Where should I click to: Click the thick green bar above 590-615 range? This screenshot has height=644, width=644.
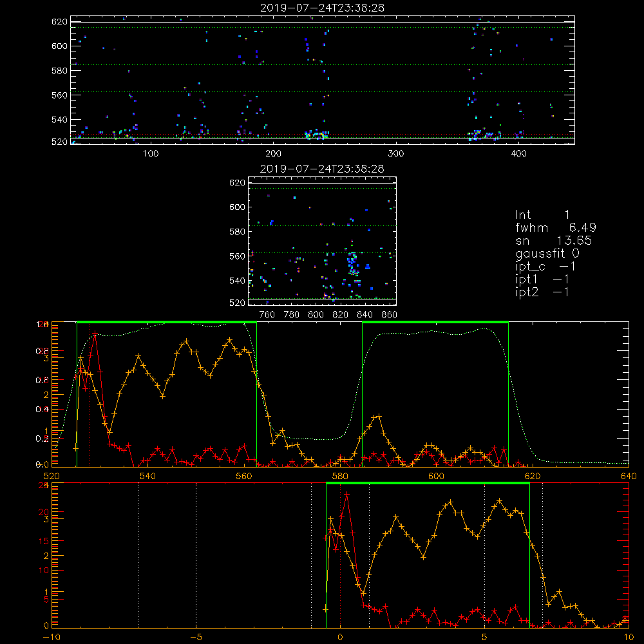click(435, 322)
